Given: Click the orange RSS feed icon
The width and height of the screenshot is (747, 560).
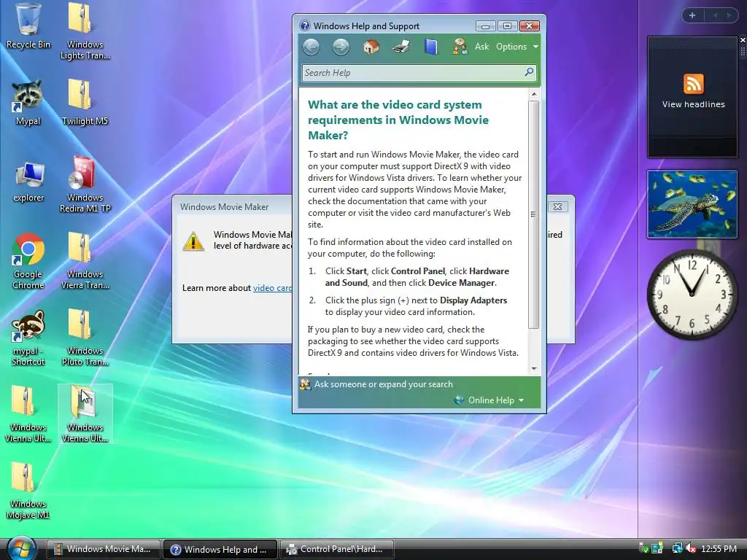Looking at the screenshot, I should (693, 84).
